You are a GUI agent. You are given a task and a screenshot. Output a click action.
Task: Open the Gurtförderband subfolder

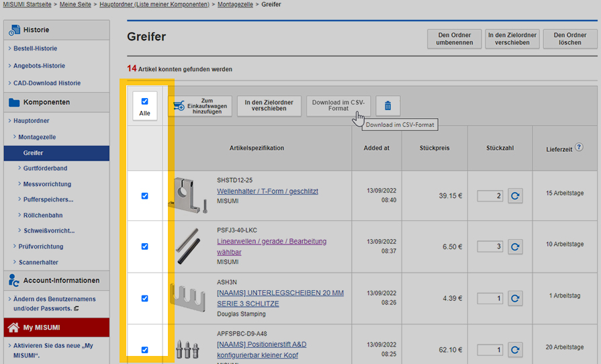[x=45, y=169]
